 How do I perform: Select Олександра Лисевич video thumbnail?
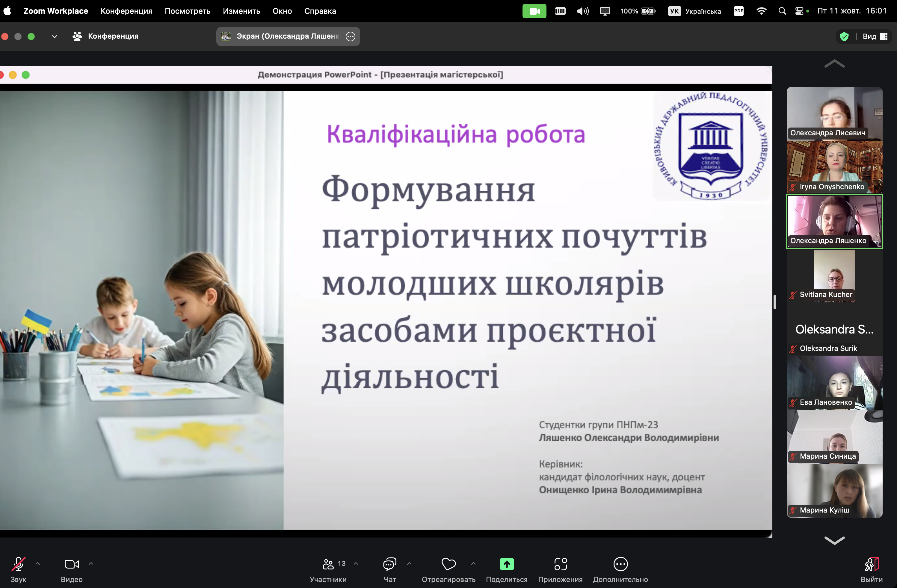point(834,113)
